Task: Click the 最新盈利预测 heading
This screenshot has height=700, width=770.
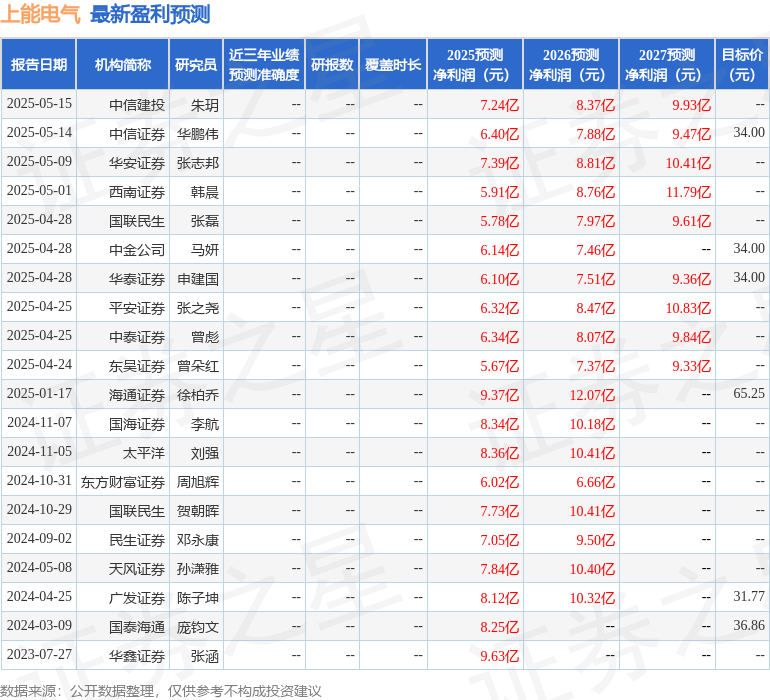Action: 150,14
